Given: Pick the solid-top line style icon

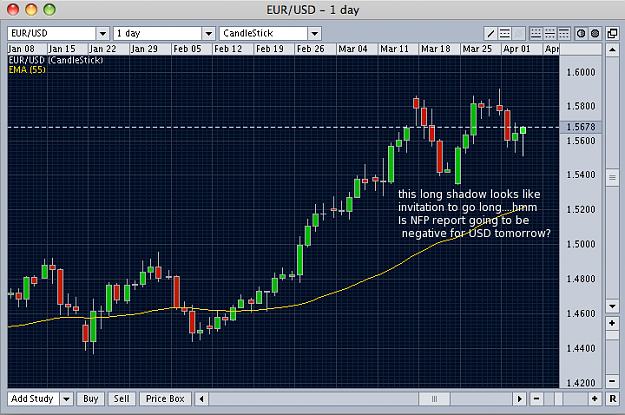Looking at the screenshot, I should (x=564, y=33).
